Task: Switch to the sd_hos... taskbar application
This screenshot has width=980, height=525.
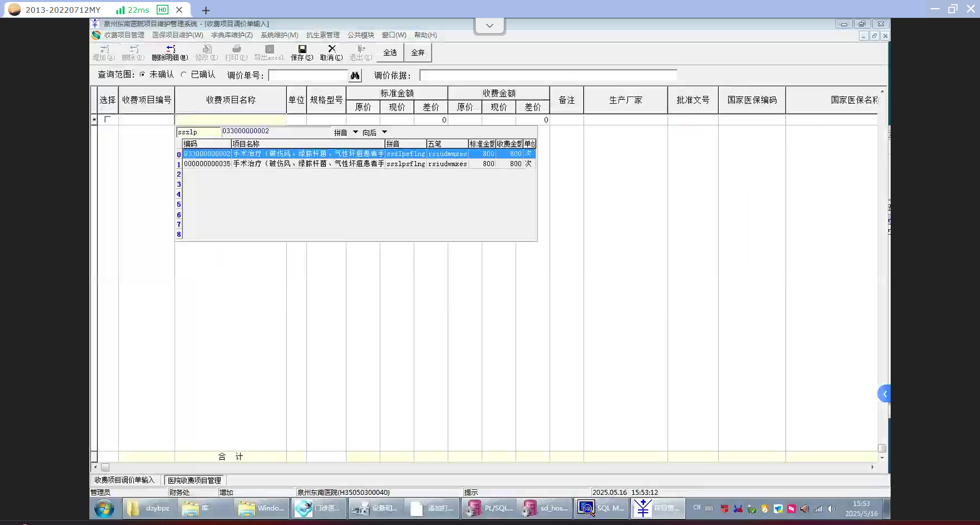Action: point(545,508)
